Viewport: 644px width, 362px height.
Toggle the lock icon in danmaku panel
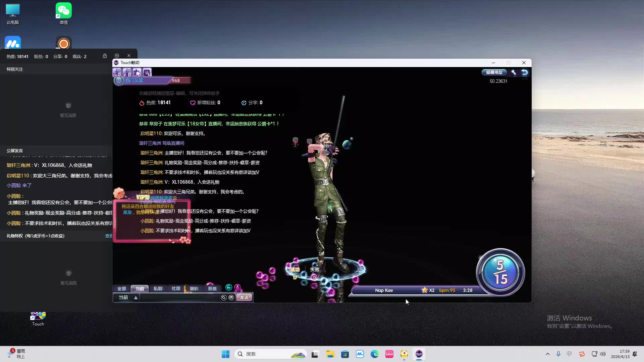click(x=105, y=56)
